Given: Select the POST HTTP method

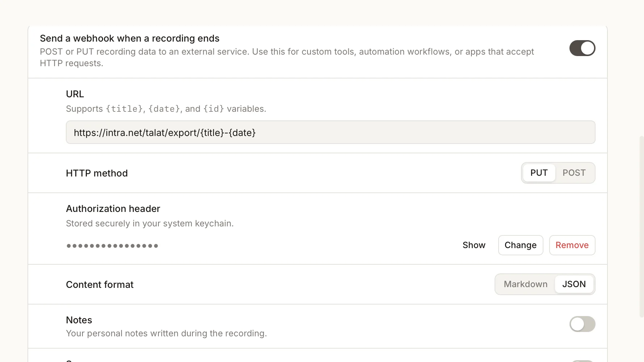Looking at the screenshot, I should pos(574,173).
